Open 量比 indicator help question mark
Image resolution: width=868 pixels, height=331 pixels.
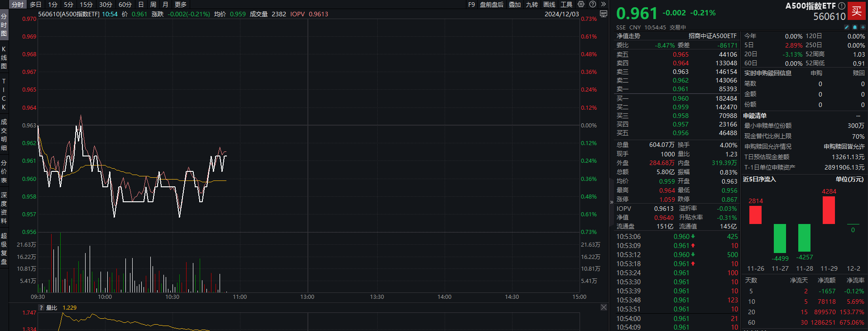coord(41,308)
